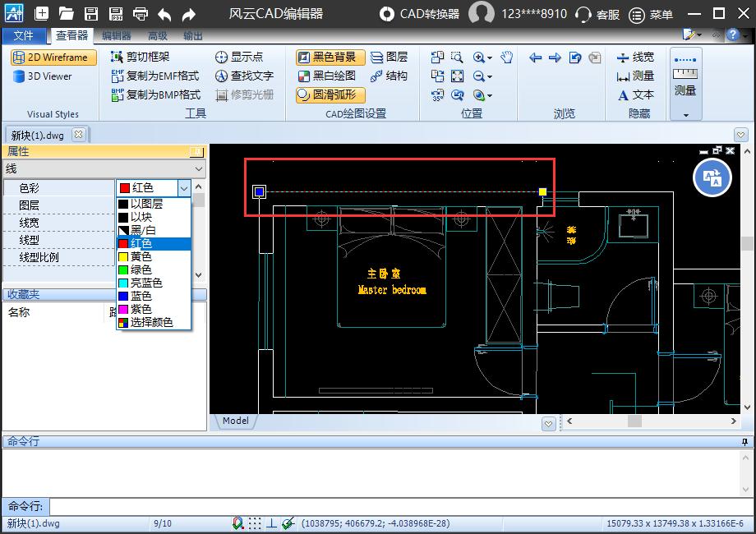Toggle 圆滑弧形 smooth arcs option
This screenshot has height=534, width=756.
click(327, 94)
